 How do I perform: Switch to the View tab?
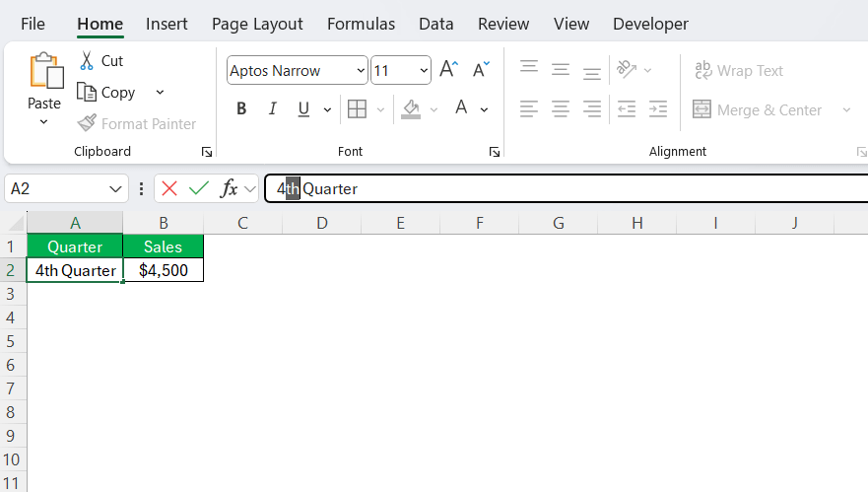(571, 24)
